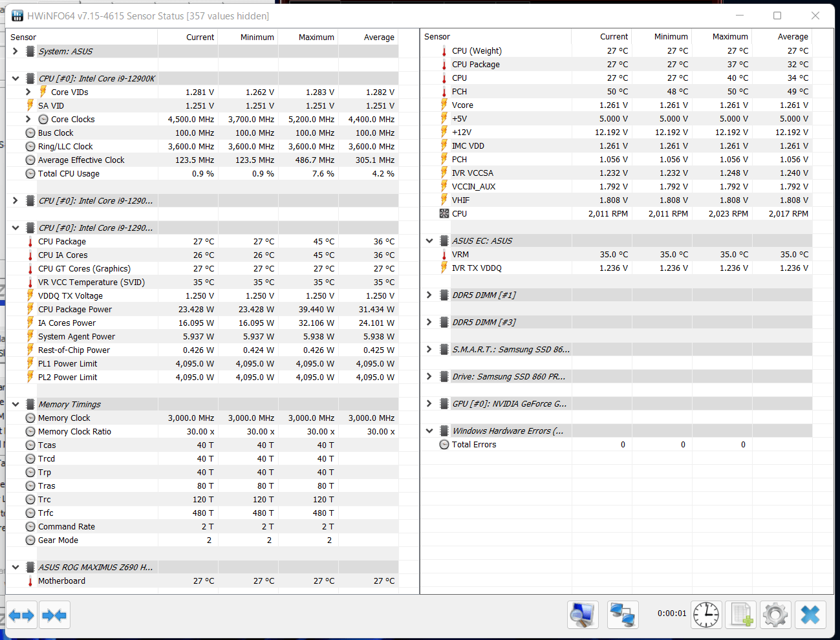Expand the Core VIDs row
Screen dimensions: 840x640
coord(28,92)
